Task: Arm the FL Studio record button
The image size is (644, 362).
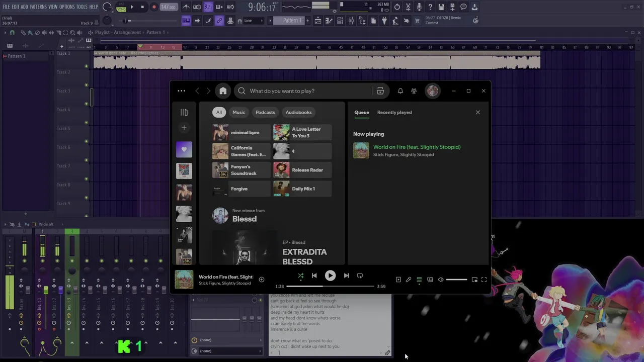Action: pyautogui.click(x=154, y=7)
